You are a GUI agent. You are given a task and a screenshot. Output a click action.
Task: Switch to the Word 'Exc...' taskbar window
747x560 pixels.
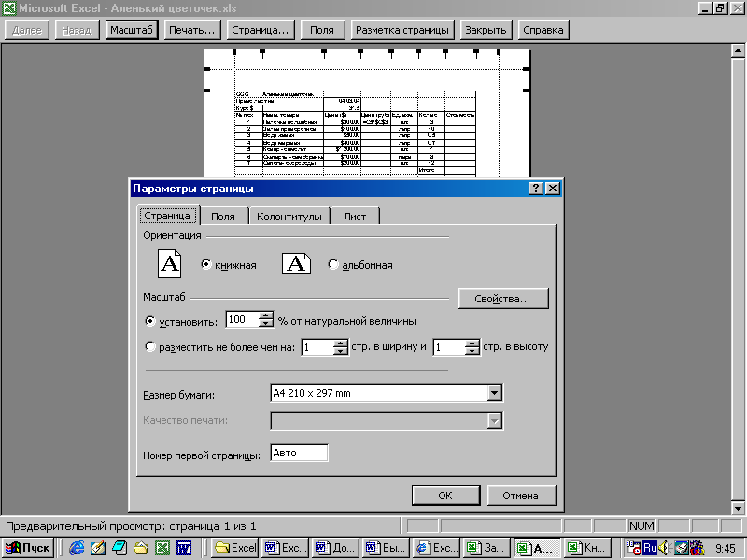pyautogui.click(x=286, y=548)
